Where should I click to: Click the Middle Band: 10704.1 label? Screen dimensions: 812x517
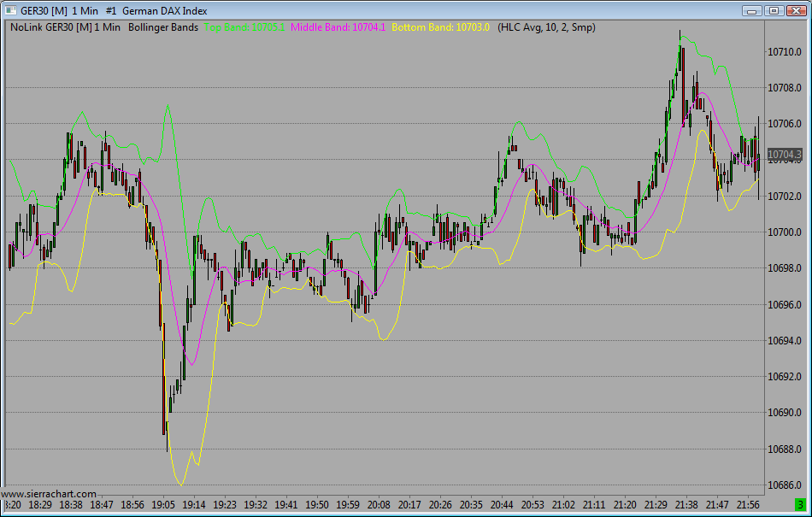[x=338, y=27]
